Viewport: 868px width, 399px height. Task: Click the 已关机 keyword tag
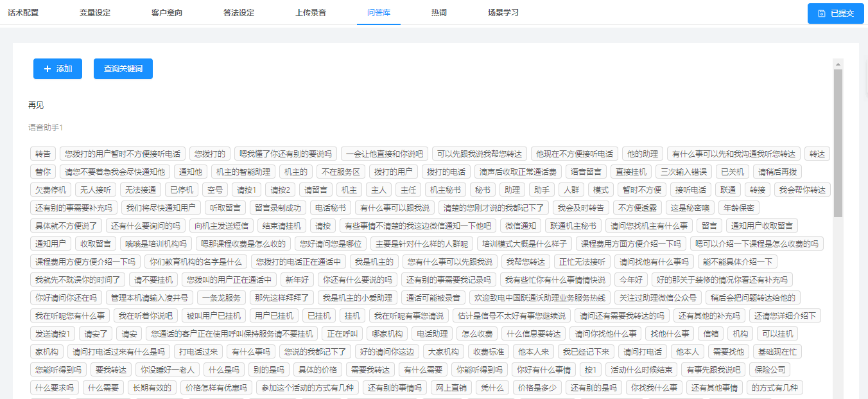click(732, 172)
